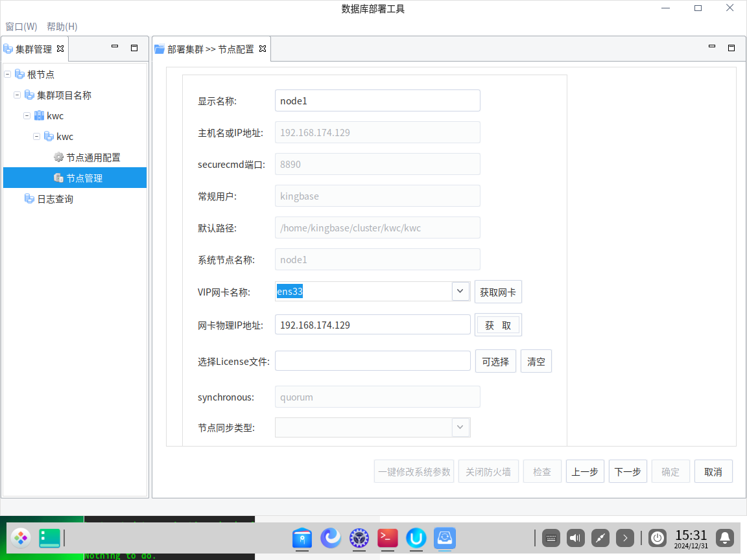Click the 显示名称 input field
747x560 pixels.
point(377,100)
